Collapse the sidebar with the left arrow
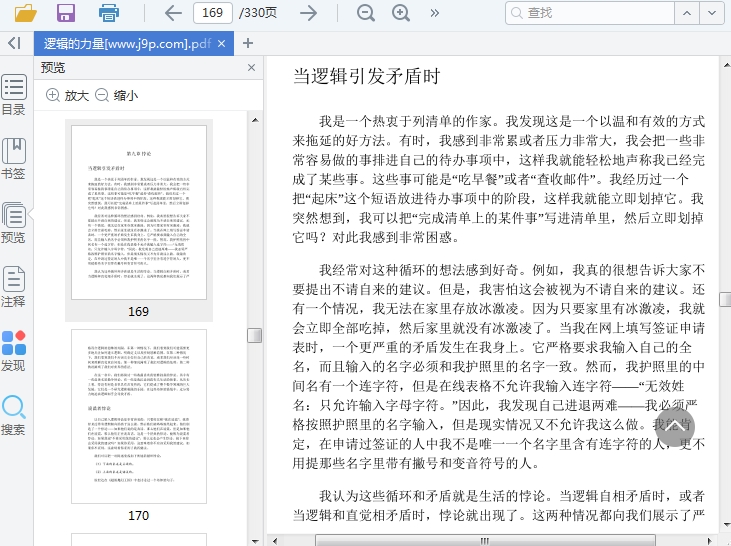 [x=14, y=43]
